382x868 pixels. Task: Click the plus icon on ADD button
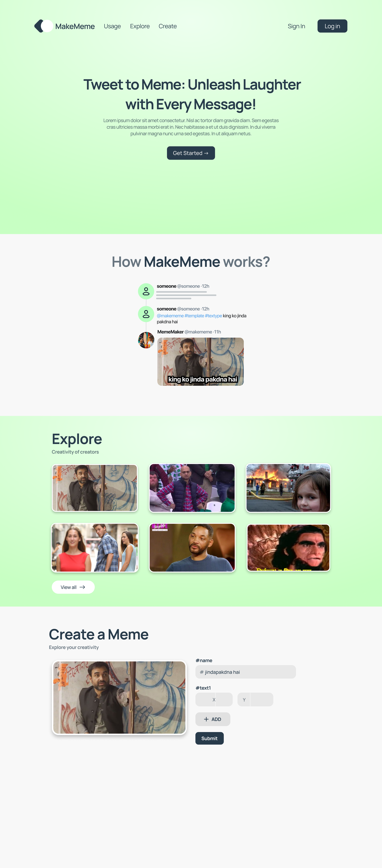pyautogui.click(x=206, y=719)
